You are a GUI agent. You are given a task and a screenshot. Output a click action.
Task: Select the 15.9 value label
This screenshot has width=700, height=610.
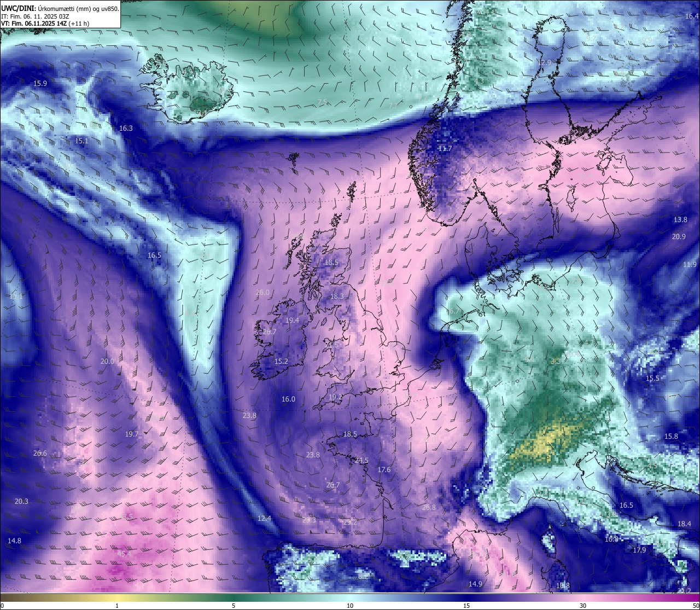click(x=40, y=84)
